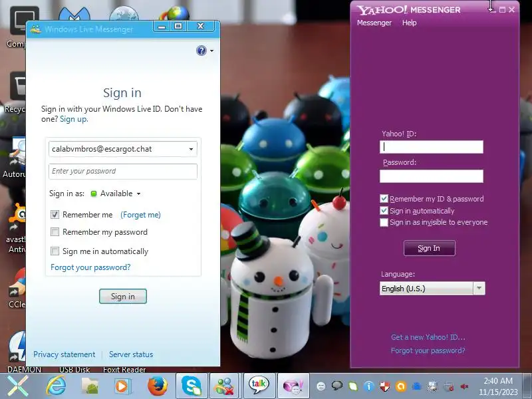This screenshot has height=399, width=532.
Task: Expand the help icon dropdown arrow
Action: pos(211,51)
